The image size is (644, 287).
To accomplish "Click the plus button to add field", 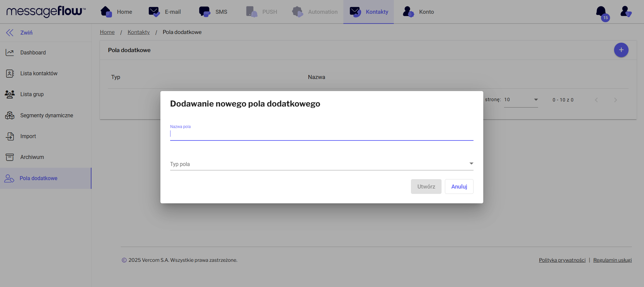I will [x=621, y=50].
